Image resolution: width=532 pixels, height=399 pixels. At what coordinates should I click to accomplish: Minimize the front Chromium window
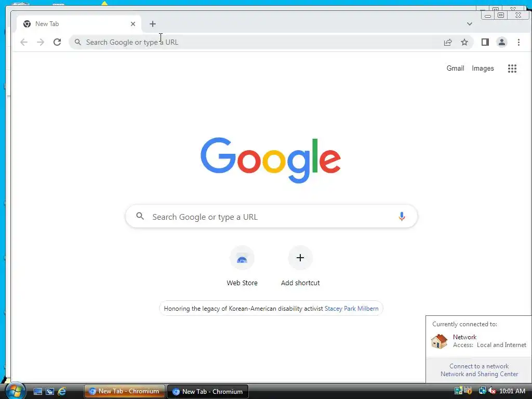tap(488, 16)
